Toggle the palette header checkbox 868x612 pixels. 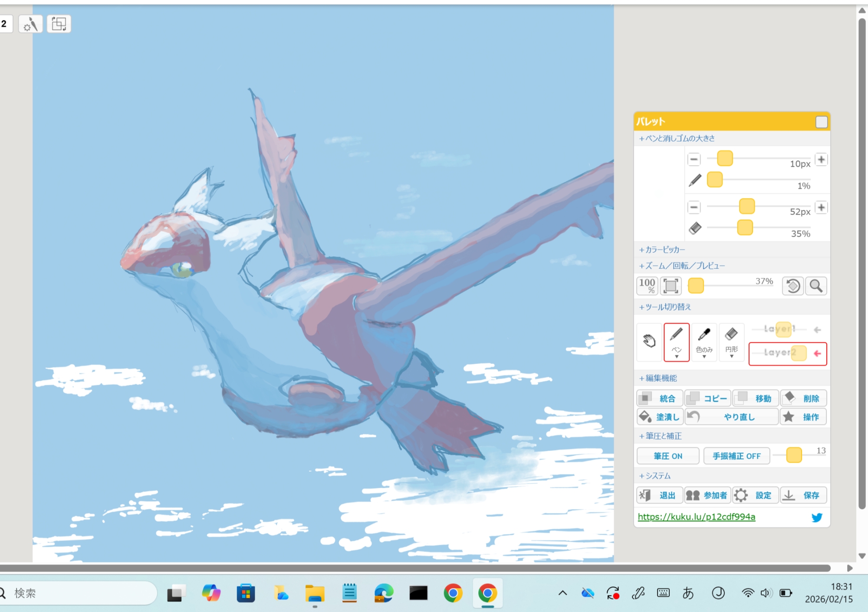(821, 122)
